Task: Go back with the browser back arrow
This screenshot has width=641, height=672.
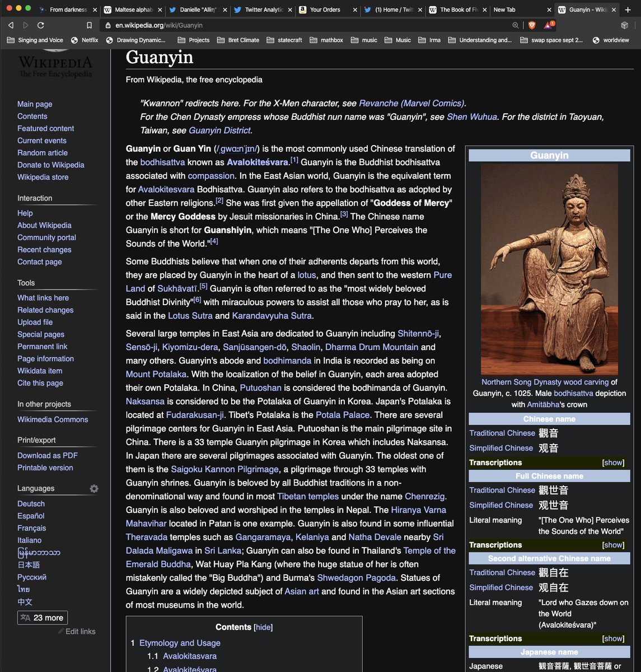Action: click(x=11, y=25)
